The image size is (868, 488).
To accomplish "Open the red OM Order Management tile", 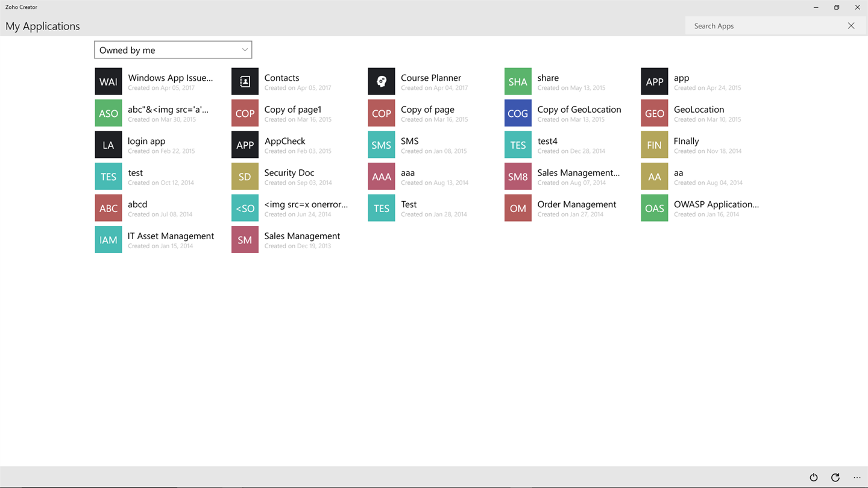I will tap(518, 208).
